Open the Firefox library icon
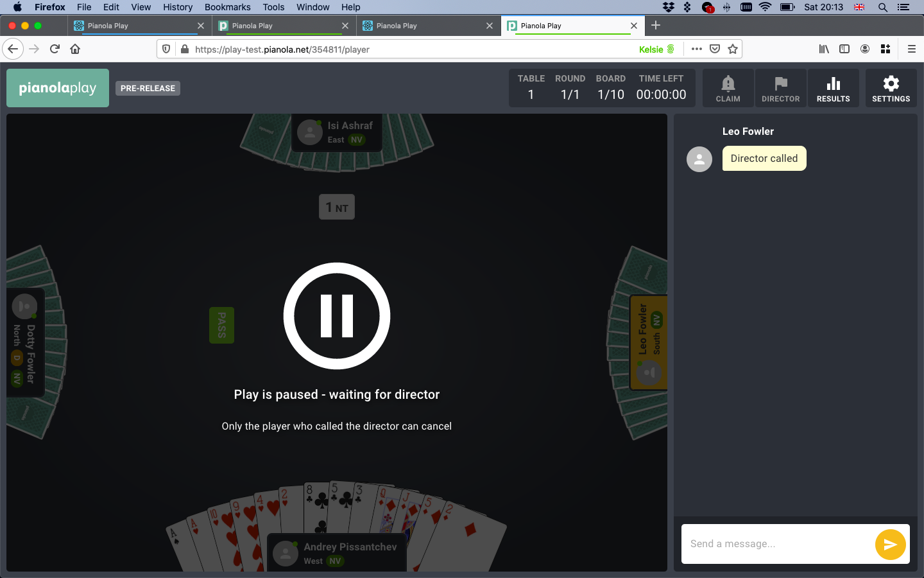 click(824, 49)
